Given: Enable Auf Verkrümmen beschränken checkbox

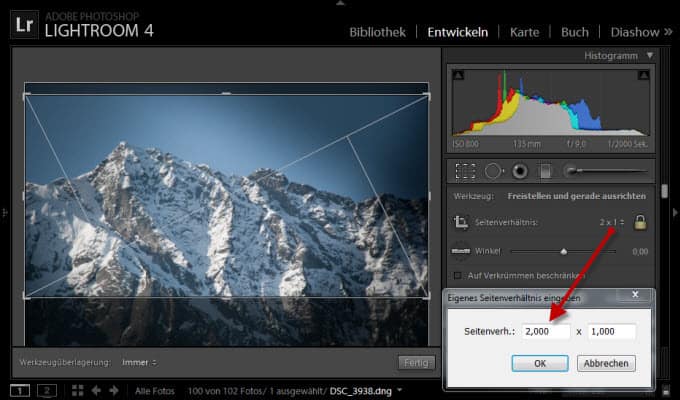Looking at the screenshot, I should [x=459, y=275].
